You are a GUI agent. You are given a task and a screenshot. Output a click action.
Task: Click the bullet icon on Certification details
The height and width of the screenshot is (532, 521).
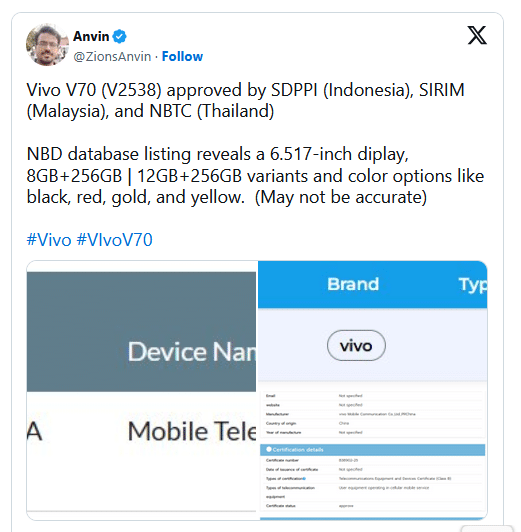click(269, 449)
